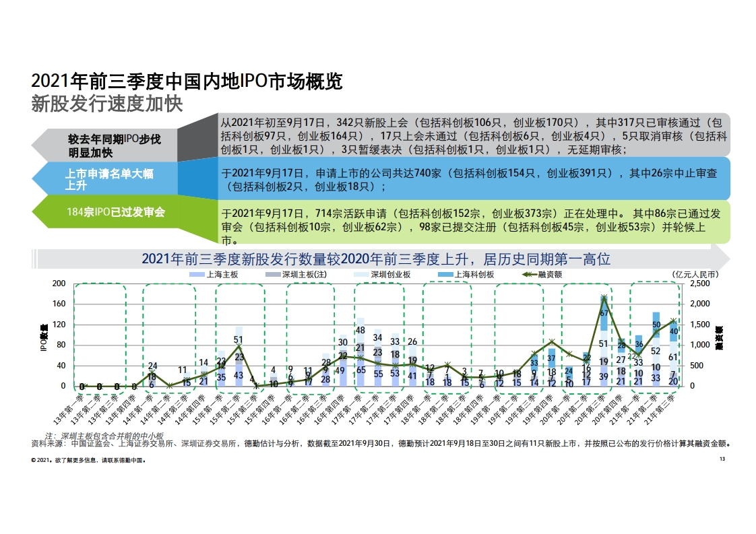Click the chart headline about 居历史同期第一高位
The height and width of the screenshot is (534, 756).
tap(375, 259)
